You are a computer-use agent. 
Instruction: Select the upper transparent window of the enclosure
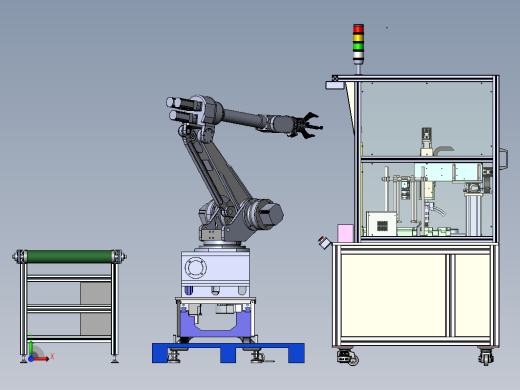(x=426, y=118)
